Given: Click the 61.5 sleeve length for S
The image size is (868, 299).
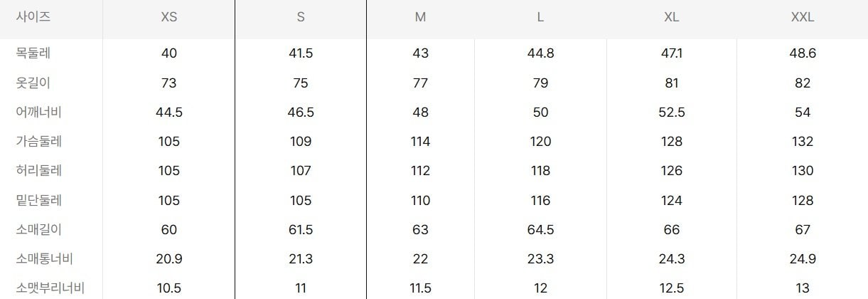Looking at the screenshot, I should 301,229.
